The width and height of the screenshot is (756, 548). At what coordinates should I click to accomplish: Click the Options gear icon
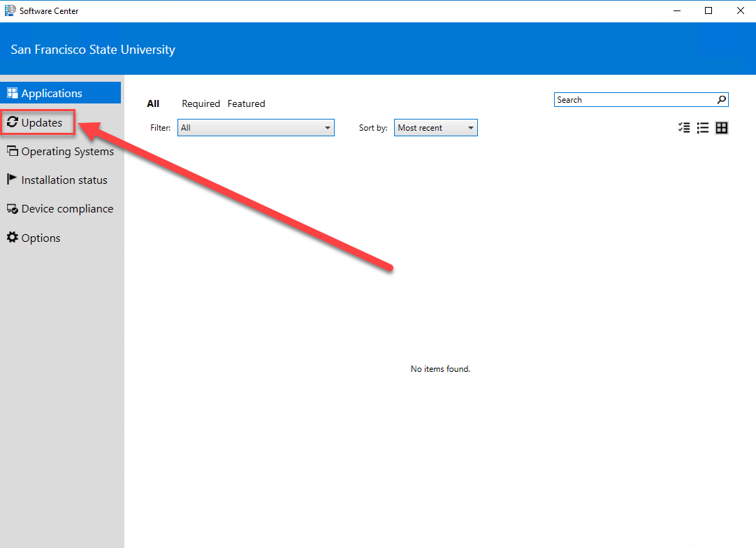coord(12,238)
